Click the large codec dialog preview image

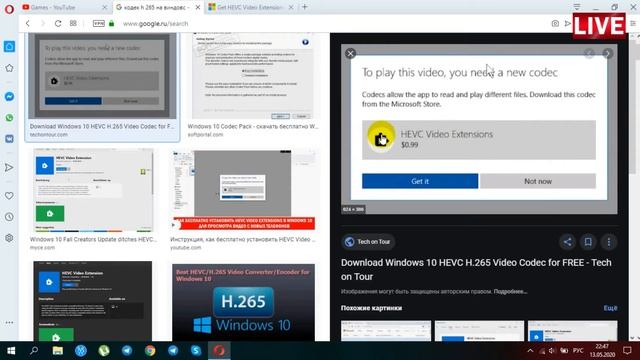click(479, 129)
